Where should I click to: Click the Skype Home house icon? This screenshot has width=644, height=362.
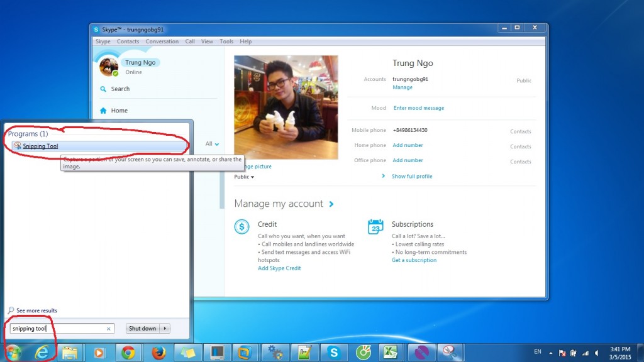[103, 111]
